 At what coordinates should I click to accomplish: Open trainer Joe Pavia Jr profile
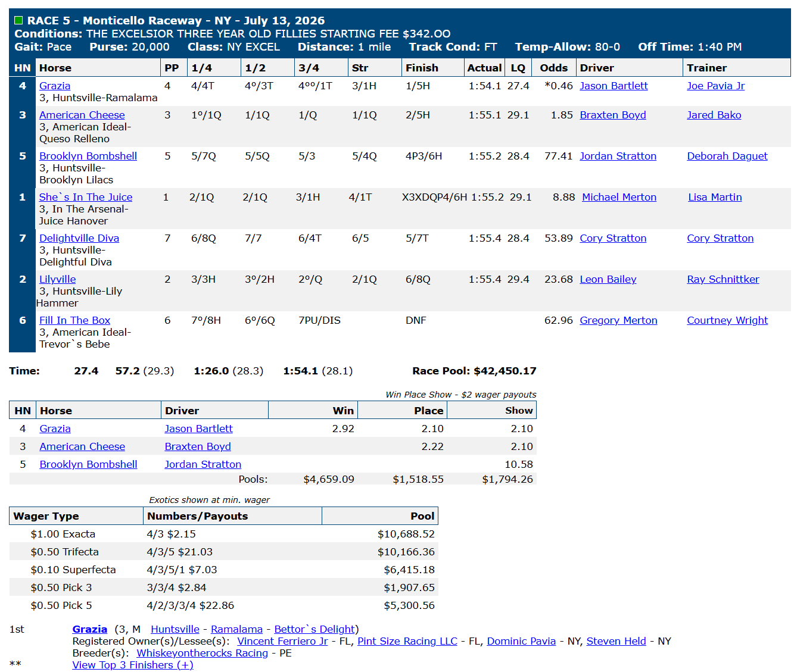715,86
